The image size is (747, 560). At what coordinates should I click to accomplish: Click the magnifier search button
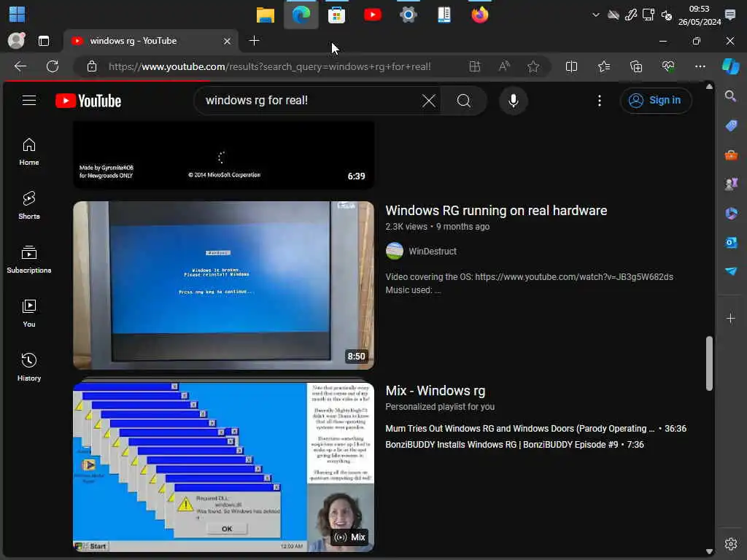tap(463, 101)
